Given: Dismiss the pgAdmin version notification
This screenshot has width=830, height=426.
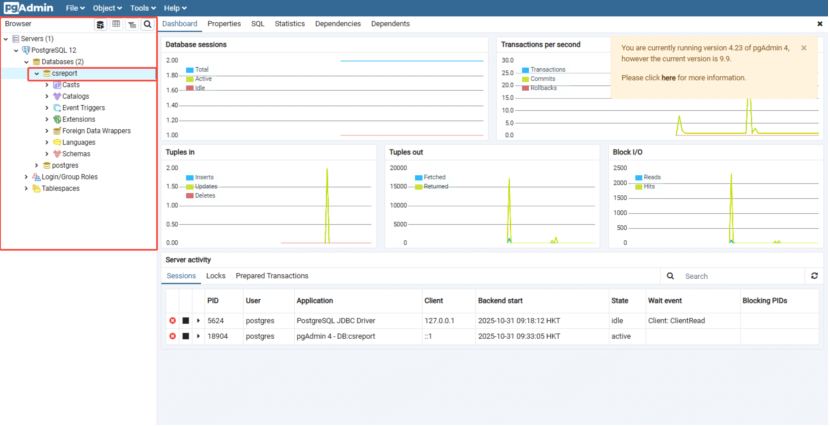Looking at the screenshot, I should [803, 47].
